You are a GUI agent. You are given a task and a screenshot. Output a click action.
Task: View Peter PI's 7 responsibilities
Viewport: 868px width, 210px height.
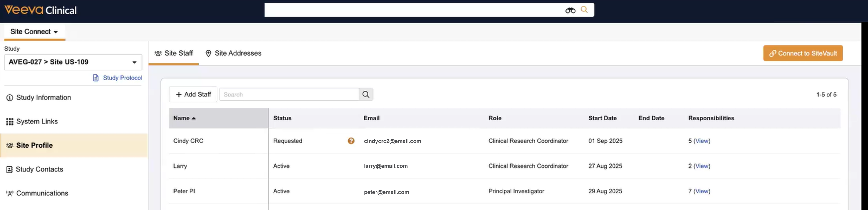point(702,191)
